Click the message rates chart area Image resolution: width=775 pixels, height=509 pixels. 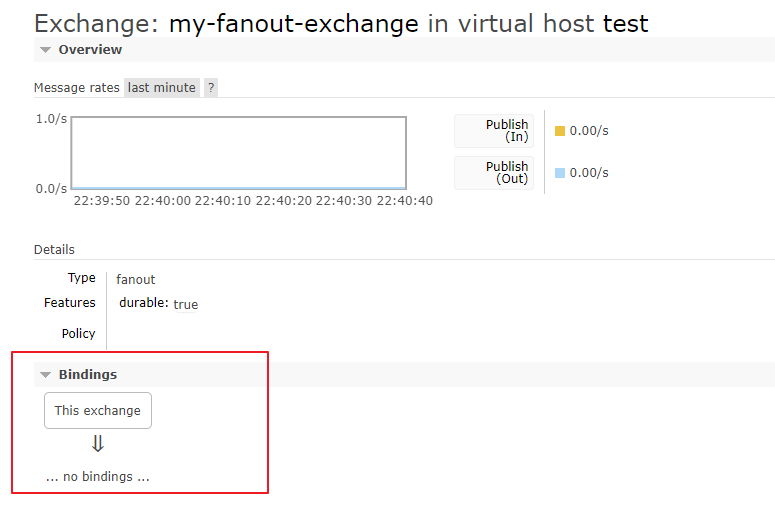point(238,152)
